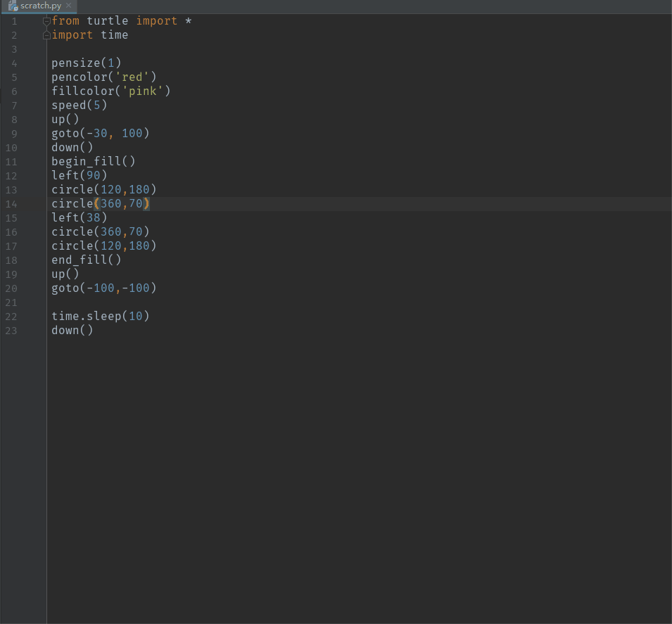Image resolution: width=672 pixels, height=624 pixels.
Task: Click the pencolor('red') line
Action: click(x=104, y=77)
